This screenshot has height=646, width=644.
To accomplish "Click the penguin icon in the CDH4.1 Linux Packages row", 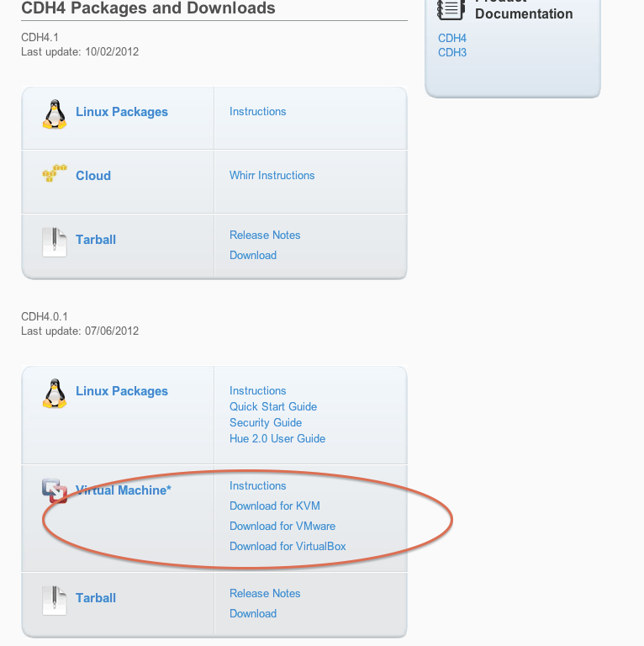I will point(55,114).
